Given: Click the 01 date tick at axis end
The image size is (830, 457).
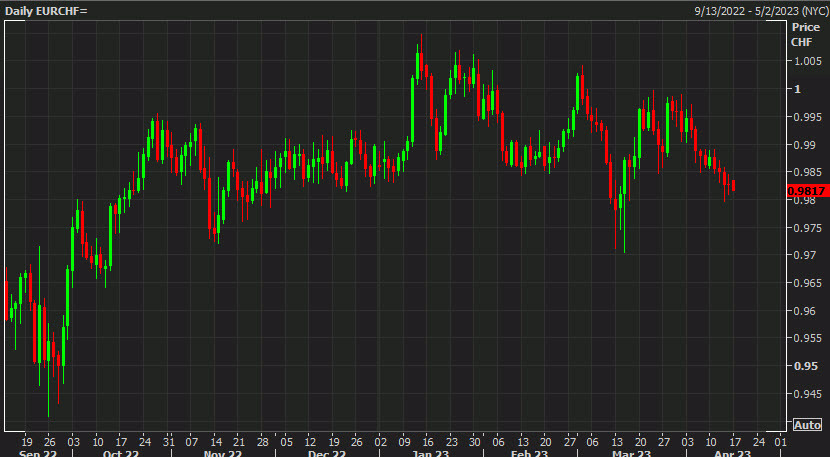Looking at the screenshot, I should tap(780, 441).
